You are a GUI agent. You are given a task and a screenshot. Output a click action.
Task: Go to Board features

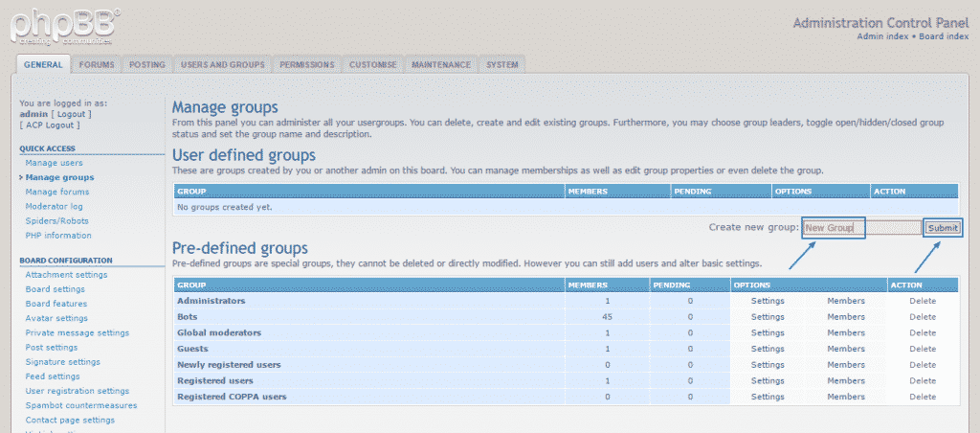[56, 304]
